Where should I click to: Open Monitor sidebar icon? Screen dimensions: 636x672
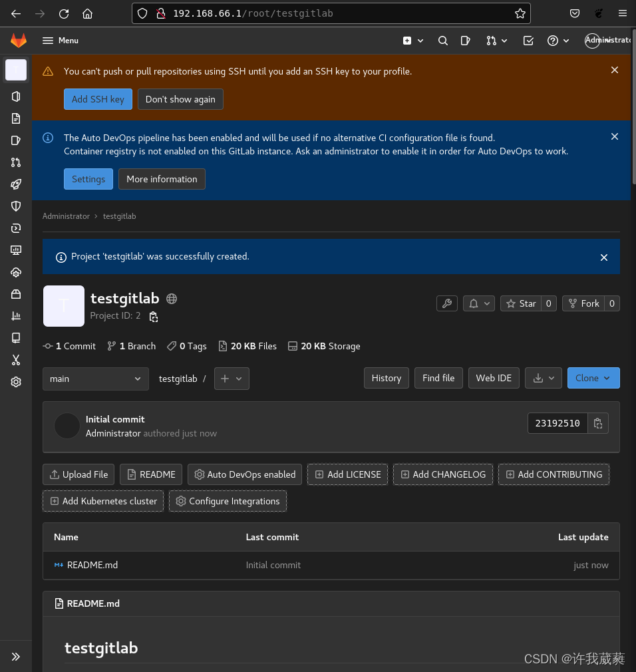pyautogui.click(x=16, y=250)
